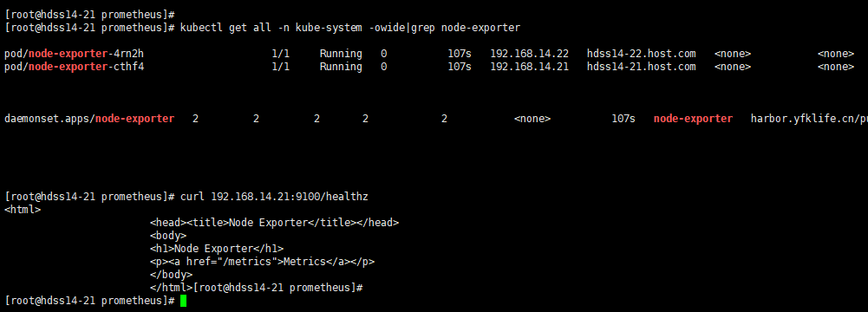
Task: Click the closing body tag line
Action: pos(171,275)
